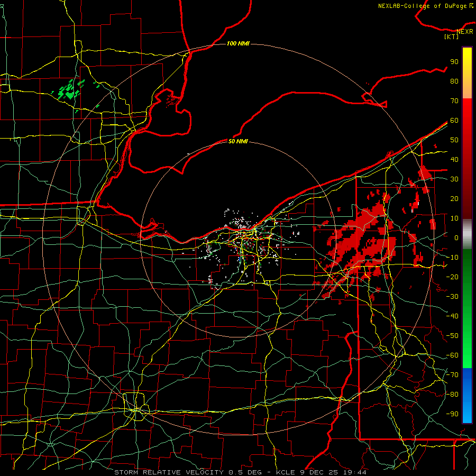
Task: Select the -20 value on velocity scale
Action: pos(452,277)
